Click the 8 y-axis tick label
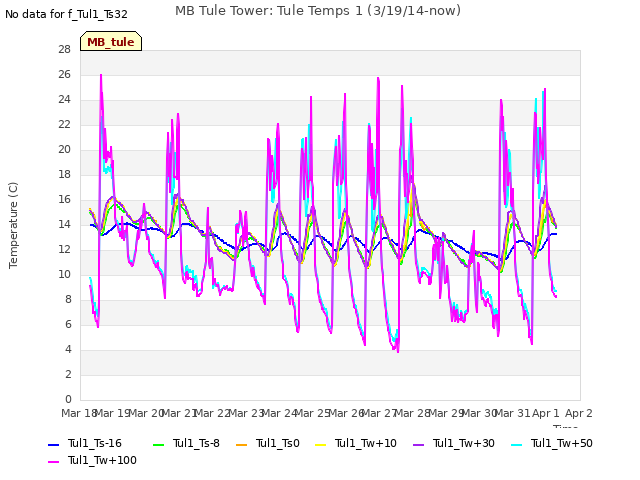640x480 pixels. tap(68, 300)
